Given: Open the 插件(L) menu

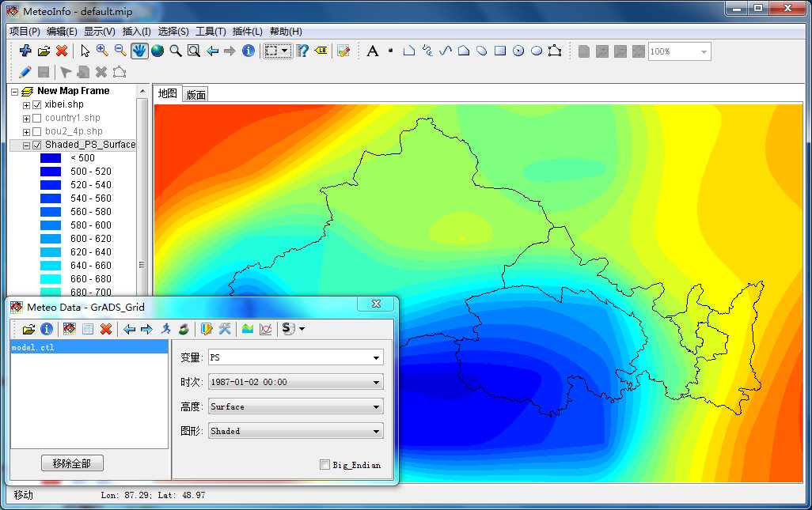Looking at the screenshot, I should click(x=248, y=32).
